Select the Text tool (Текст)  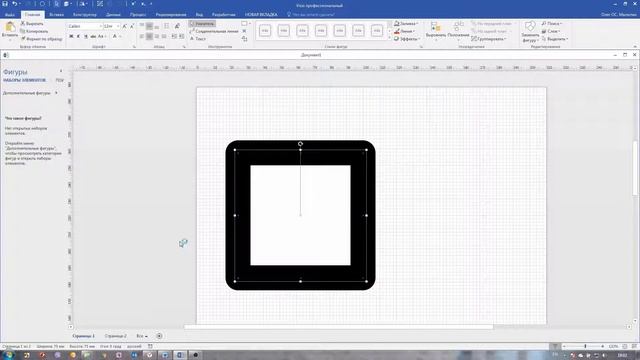[198, 39]
